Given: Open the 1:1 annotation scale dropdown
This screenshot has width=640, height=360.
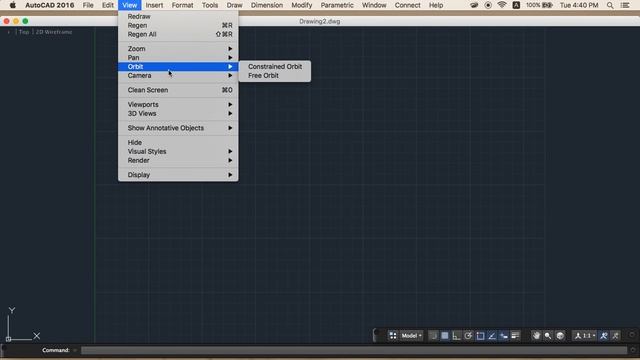Looking at the screenshot, I should pos(584,336).
